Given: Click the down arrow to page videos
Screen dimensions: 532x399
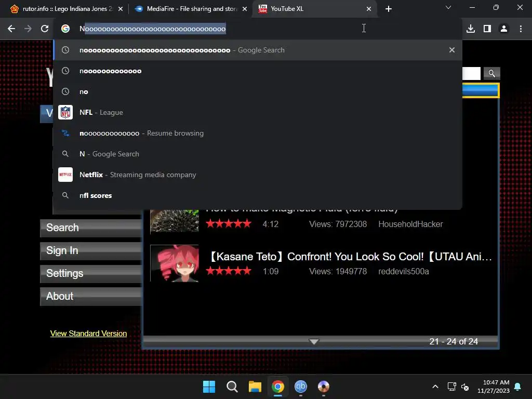Looking at the screenshot, I should pos(314,341).
